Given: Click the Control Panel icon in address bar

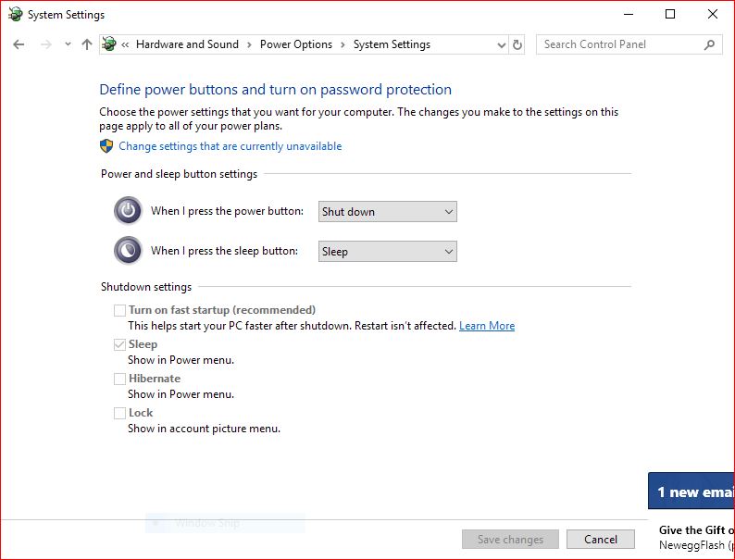Looking at the screenshot, I should pos(109,44).
